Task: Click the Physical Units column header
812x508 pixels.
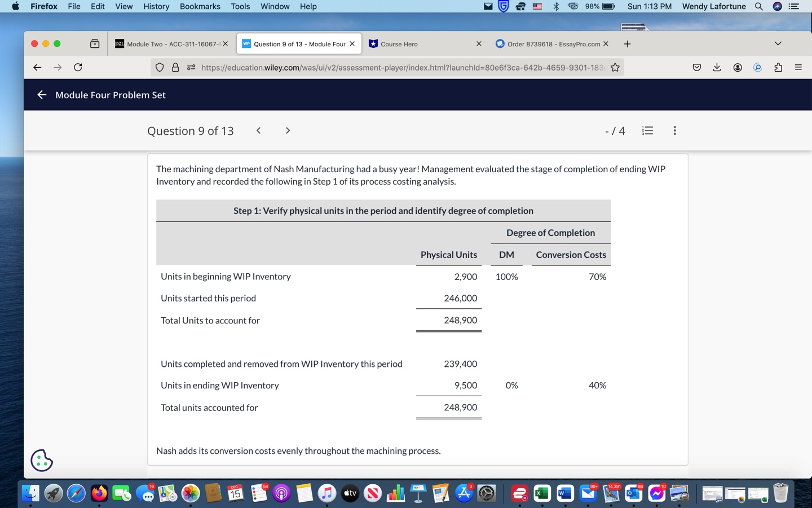Action: click(449, 255)
